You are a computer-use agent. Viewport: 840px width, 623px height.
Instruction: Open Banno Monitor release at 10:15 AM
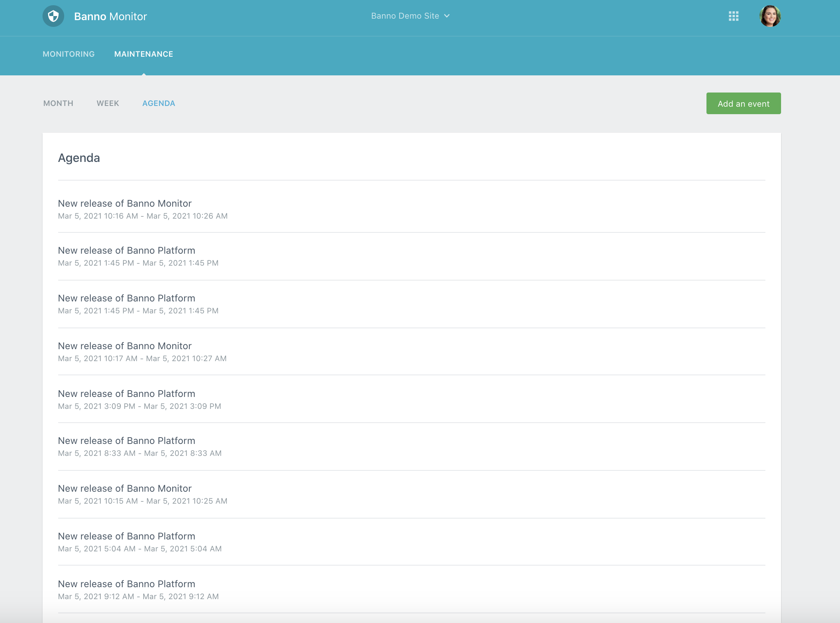125,489
